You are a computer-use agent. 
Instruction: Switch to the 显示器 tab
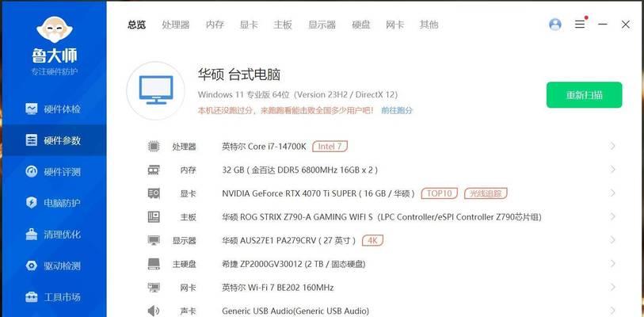pyautogui.click(x=322, y=25)
